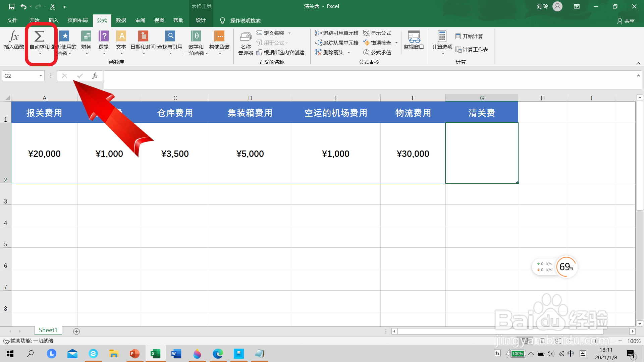Open the Design (设计) table tools tab

click(x=201, y=20)
